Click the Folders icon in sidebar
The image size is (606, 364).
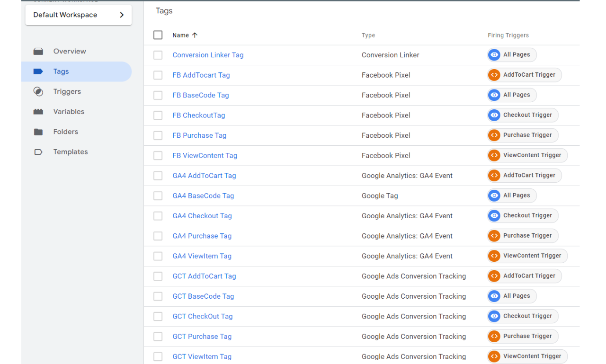coord(38,132)
